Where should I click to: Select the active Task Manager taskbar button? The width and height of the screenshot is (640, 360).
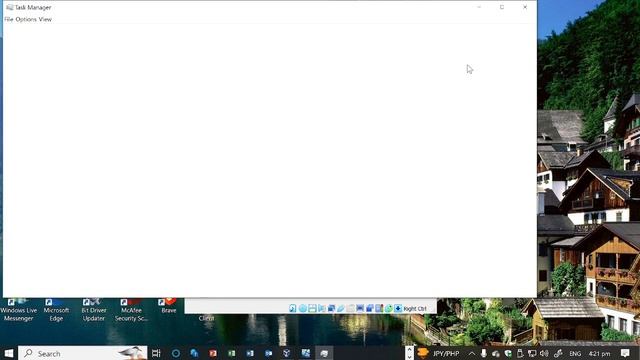tap(324, 353)
